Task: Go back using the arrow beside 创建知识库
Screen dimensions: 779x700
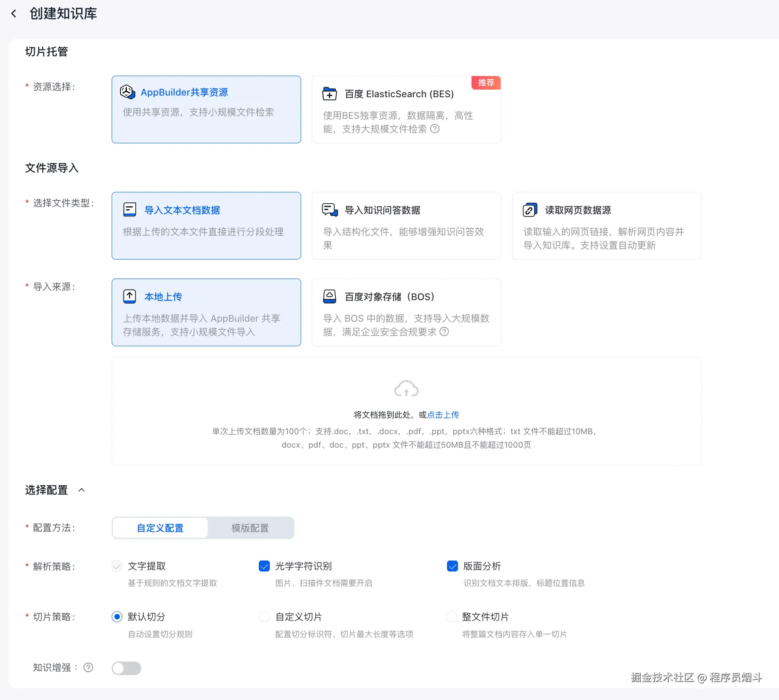Action: coord(14,14)
